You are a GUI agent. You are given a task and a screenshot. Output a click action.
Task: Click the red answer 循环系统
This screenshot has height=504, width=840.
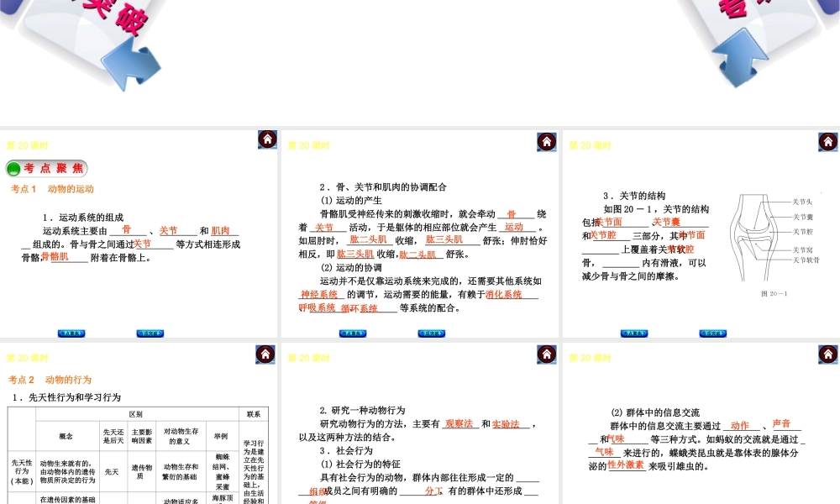pos(359,308)
